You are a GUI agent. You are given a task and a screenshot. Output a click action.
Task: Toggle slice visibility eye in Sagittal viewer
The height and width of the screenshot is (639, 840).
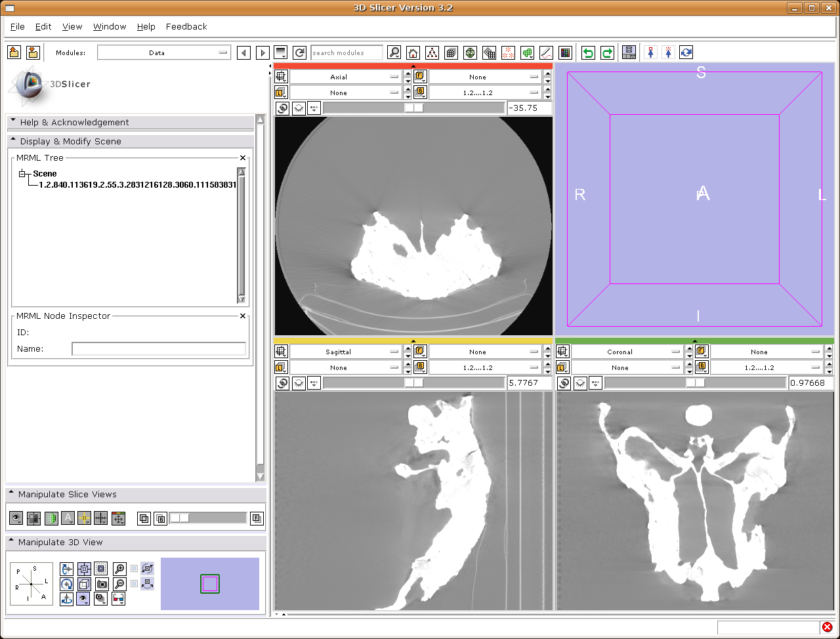(299, 383)
